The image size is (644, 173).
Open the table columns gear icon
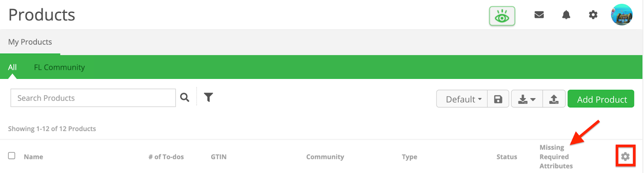tap(625, 157)
